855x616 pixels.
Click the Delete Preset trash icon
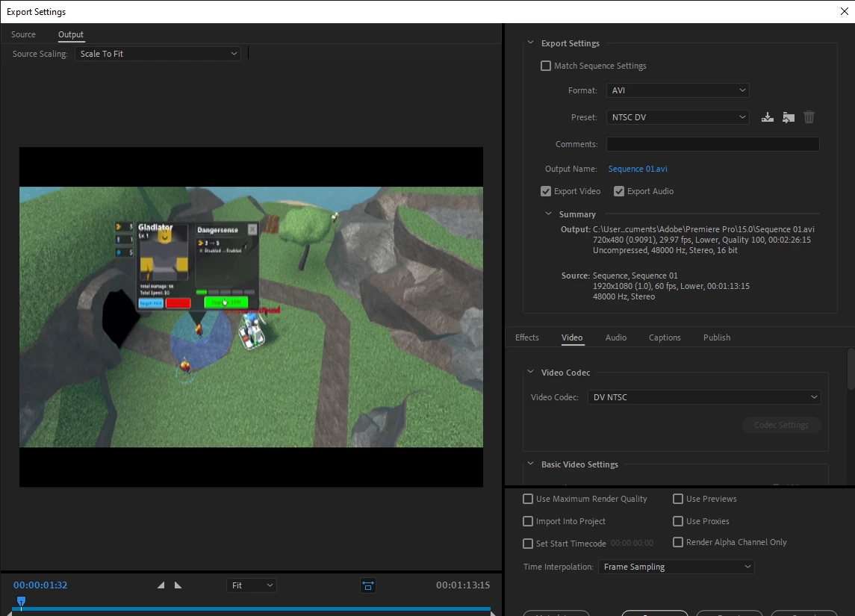[809, 117]
